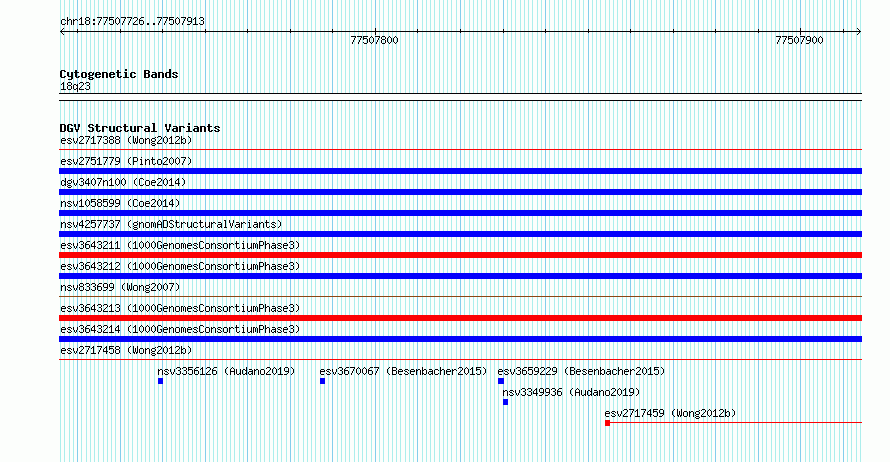
Task: Click the esv3643213 red variant bar
Action: (460, 318)
